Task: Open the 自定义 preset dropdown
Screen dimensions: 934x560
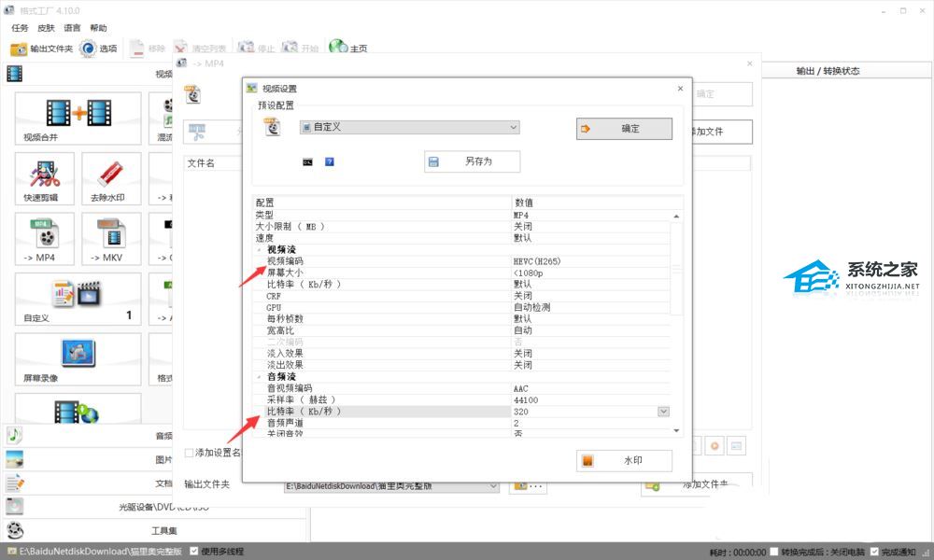Action: [409, 127]
